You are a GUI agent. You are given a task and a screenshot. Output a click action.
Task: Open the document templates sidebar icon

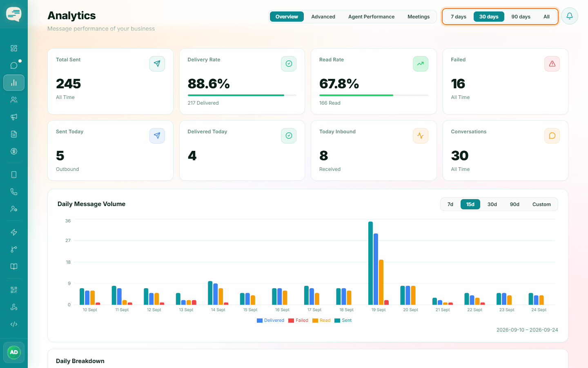click(14, 134)
